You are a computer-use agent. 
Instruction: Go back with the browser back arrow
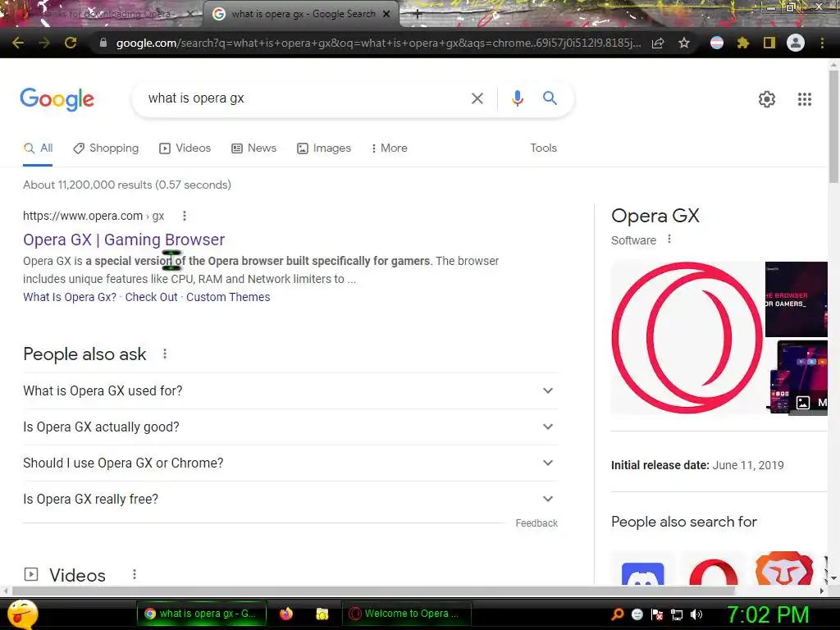point(18,43)
